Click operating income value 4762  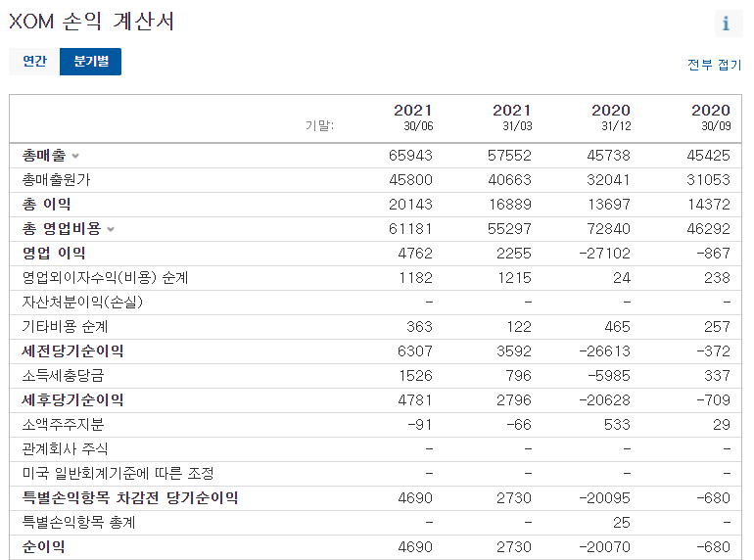[415, 253]
